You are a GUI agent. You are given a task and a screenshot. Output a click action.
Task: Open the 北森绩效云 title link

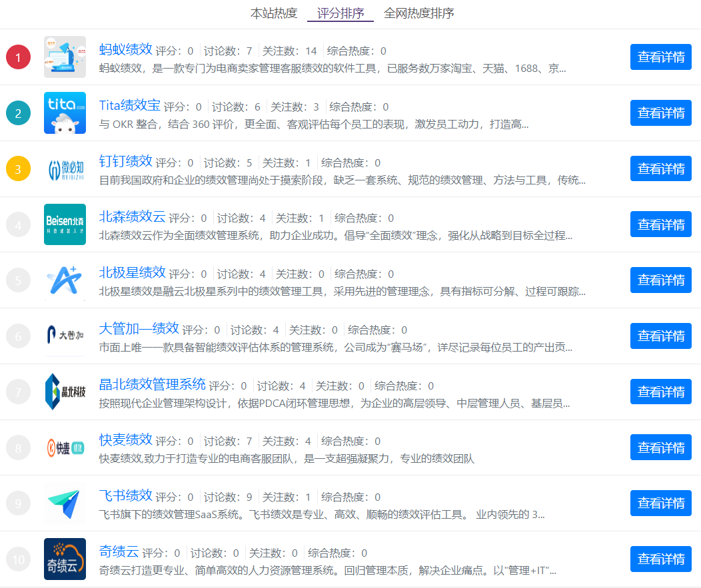pyautogui.click(x=133, y=216)
